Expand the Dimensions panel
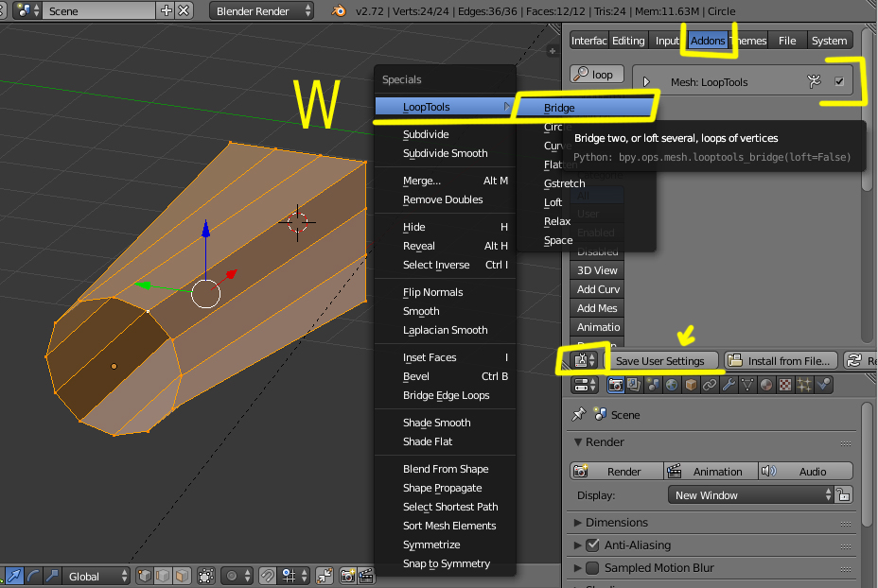878x588 pixels. pos(578,522)
